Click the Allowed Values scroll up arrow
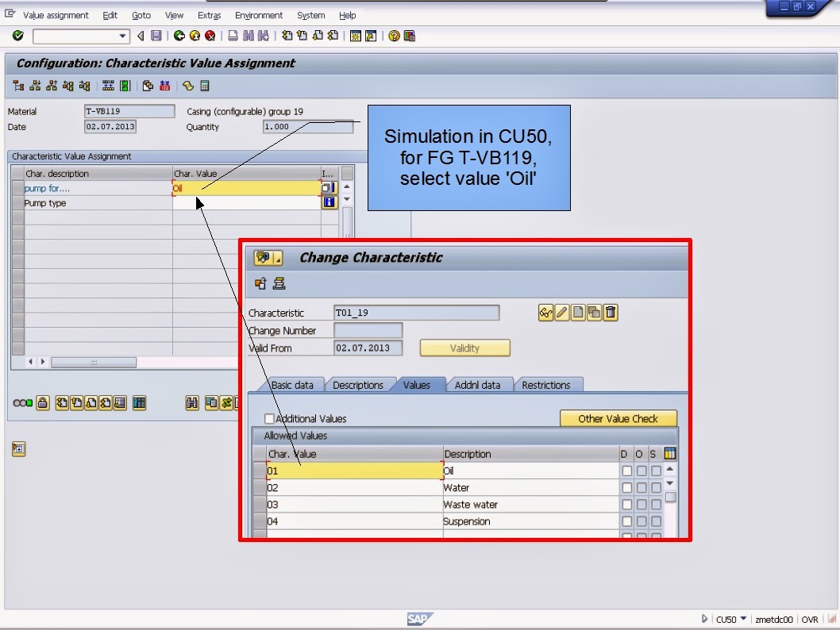Image resolution: width=840 pixels, height=630 pixels. coord(669,469)
